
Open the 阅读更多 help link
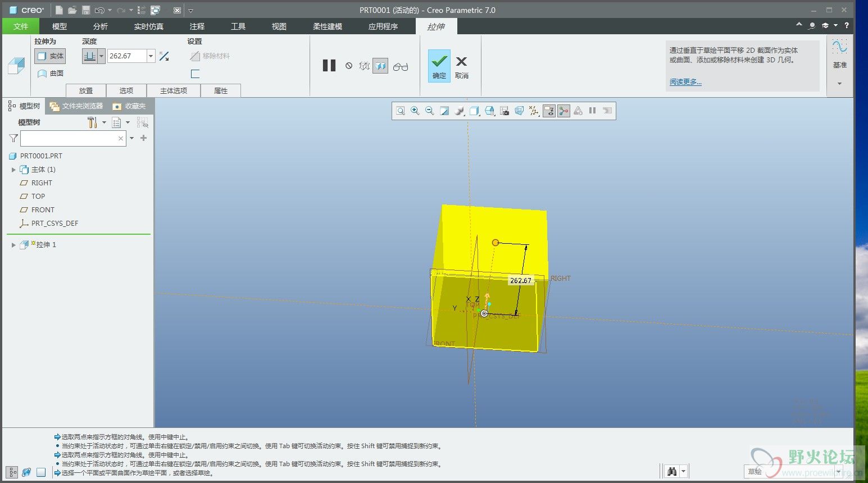click(685, 82)
